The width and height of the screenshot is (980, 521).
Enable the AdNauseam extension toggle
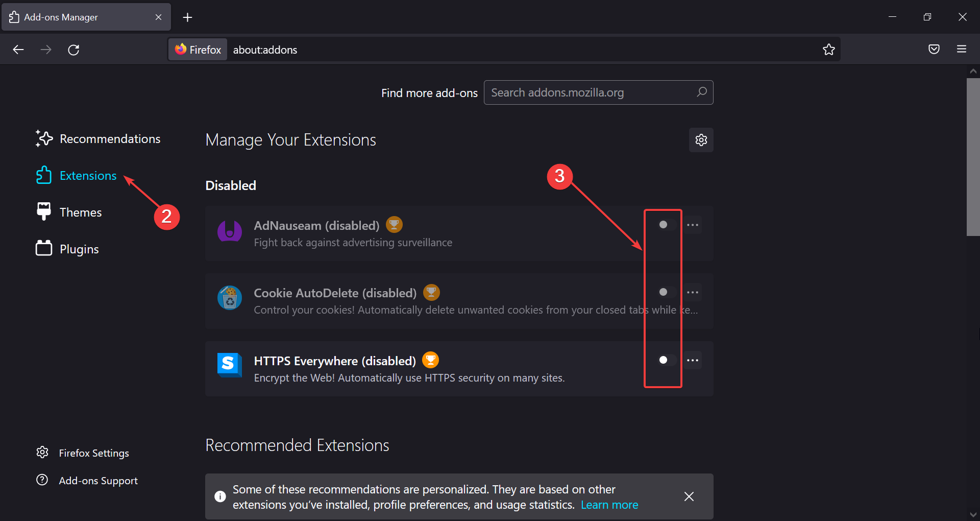[x=667, y=225]
